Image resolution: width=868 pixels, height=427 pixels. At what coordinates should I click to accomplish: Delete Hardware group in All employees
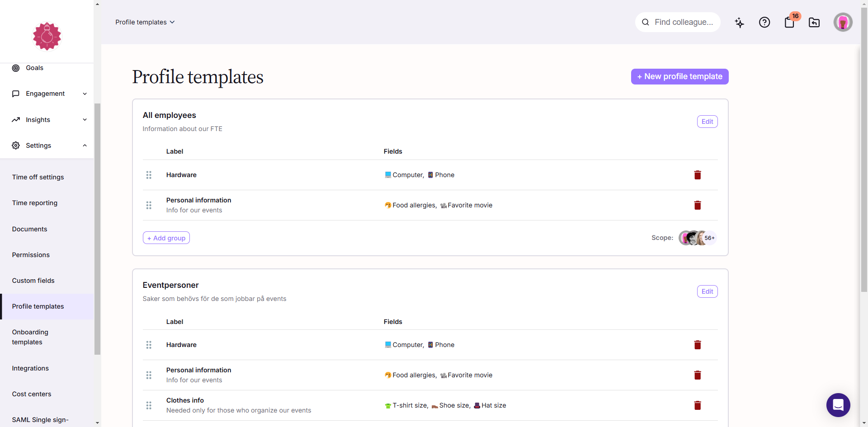pyautogui.click(x=698, y=175)
